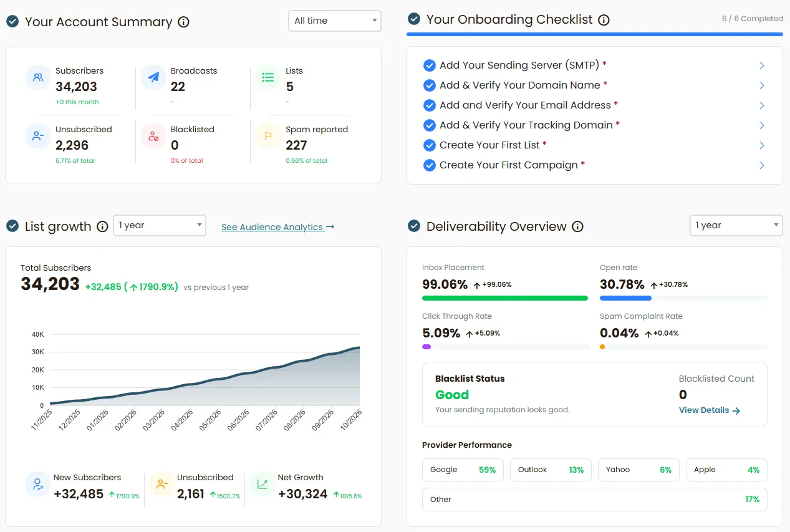Click the blue Open rate progress bar

(625, 298)
